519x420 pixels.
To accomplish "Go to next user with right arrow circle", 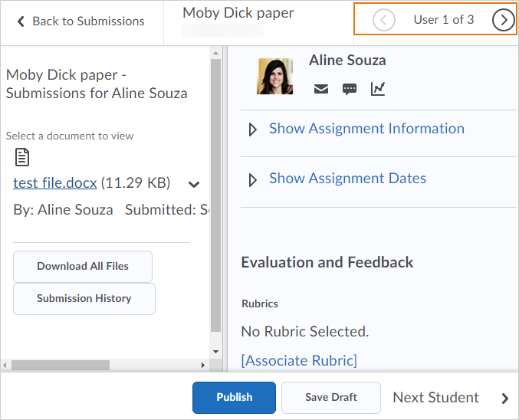I will [503, 21].
